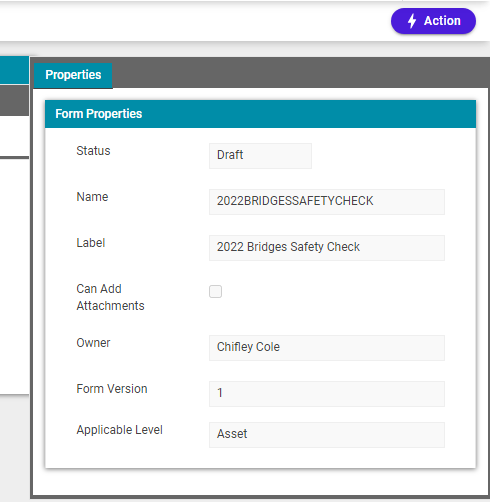Click the Form Properties panel header
This screenshot has height=502, width=490.
[x=260, y=114]
